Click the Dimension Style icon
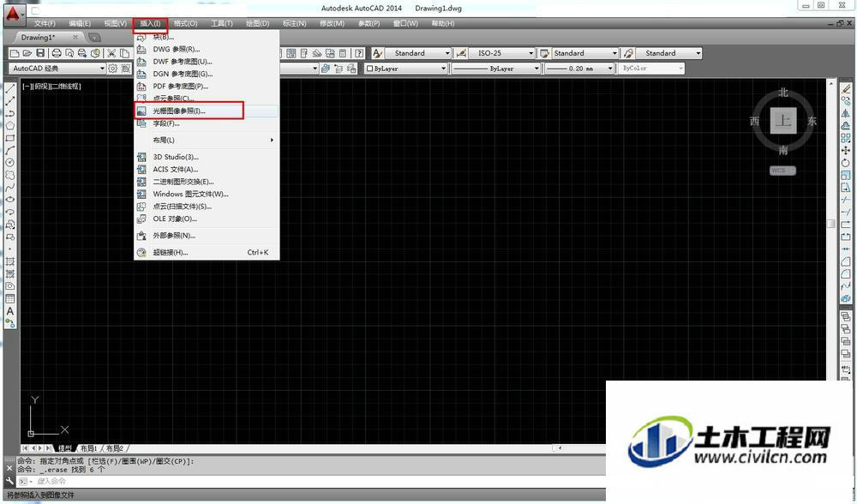 pyautogui.click(x=461, y=53)
